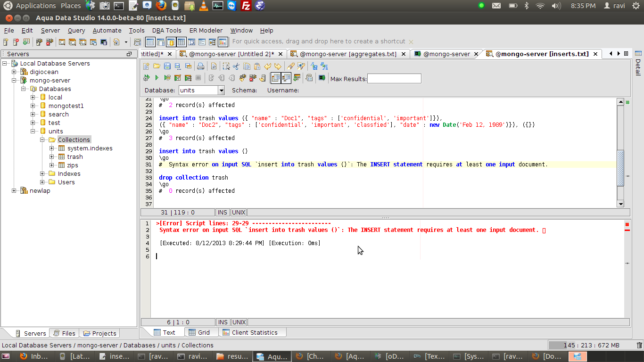Screen dimensions: 644x362
Task: Close the Untitled 2 tab
Action: point(280,54)
